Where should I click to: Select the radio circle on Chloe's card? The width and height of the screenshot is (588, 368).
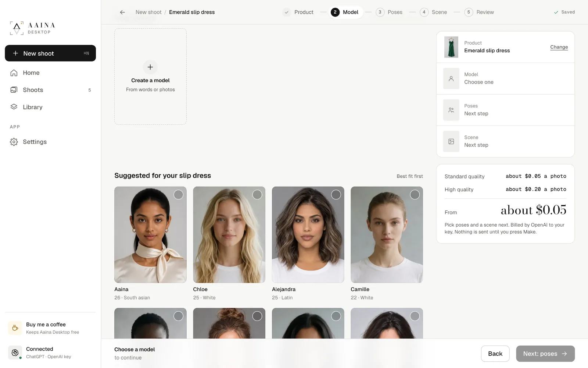coord(257,195)
